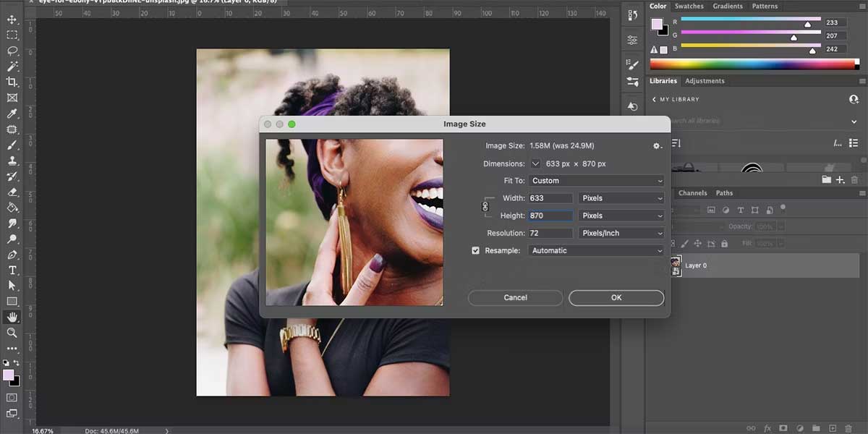The width and height of the screenshot is (868, 434).
Task: Pick the Crop tool in toolbar
Action: (x=12, y=82)
